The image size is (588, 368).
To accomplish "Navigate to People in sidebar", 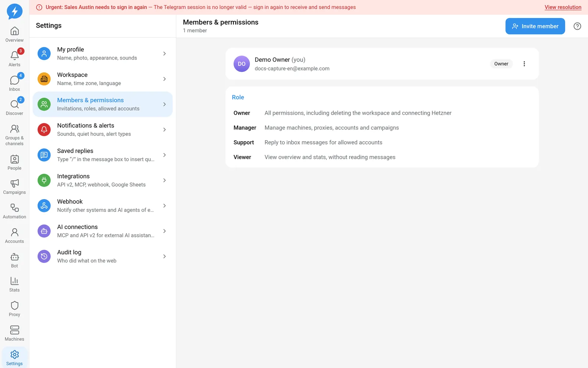I will tap(14, 163).
